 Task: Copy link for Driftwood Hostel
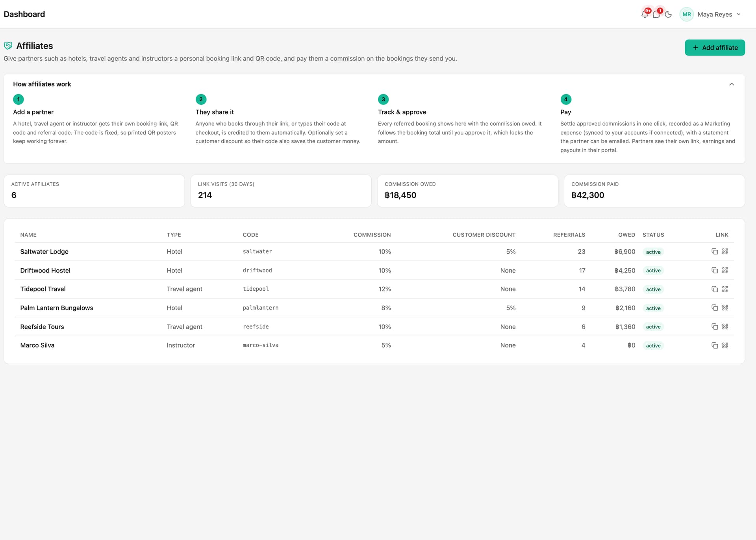point(715,270)
